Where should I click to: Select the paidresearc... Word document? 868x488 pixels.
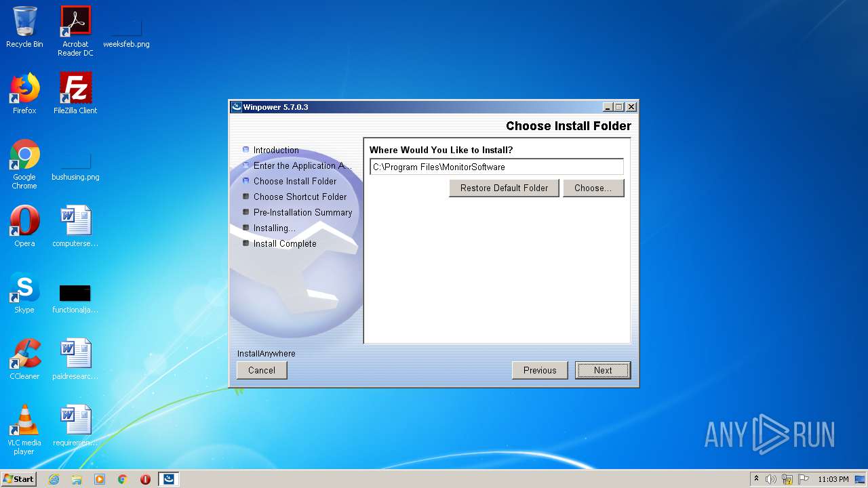pyautogui.click(x=75, y=359)
